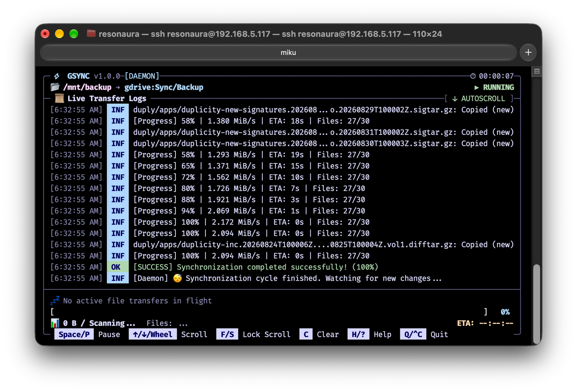Click the OK badge on SUCCESS line
This screenshot has width=577, height=392.
click(117, 267)
